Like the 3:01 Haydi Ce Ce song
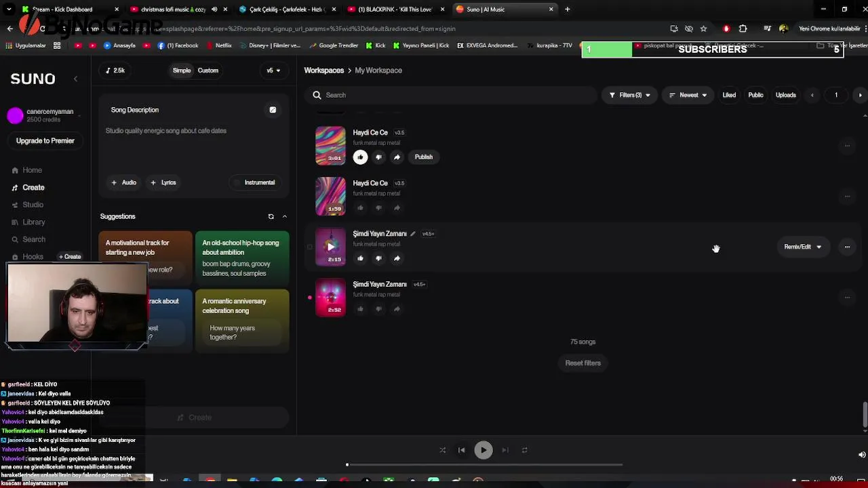The image size is (868, 488). click(x=360, y=157)
